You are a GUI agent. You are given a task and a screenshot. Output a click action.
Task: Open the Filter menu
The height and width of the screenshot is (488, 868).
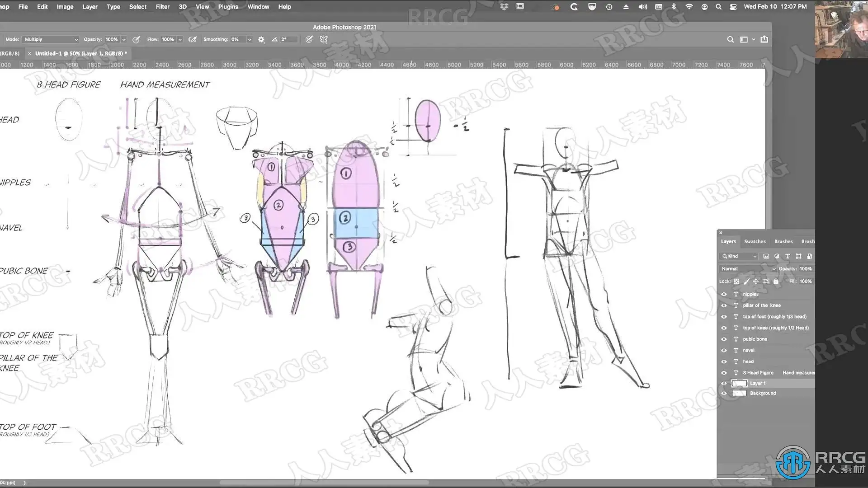click(x=162, y=7)
